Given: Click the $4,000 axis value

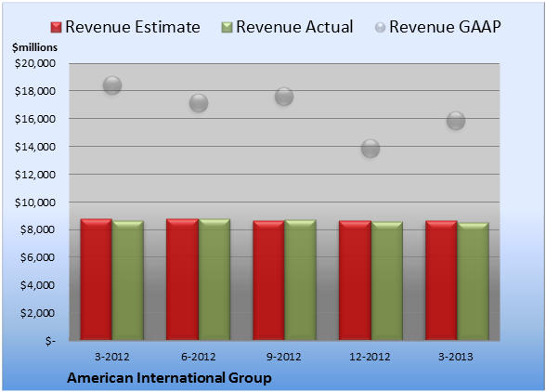Looking at the screenshot, I should point(37,285).
